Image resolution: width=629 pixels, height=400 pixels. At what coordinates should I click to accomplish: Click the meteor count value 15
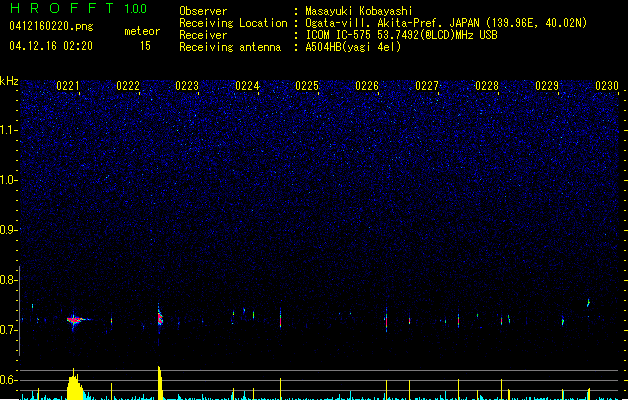pyautogui.click(x=145, y=46)
